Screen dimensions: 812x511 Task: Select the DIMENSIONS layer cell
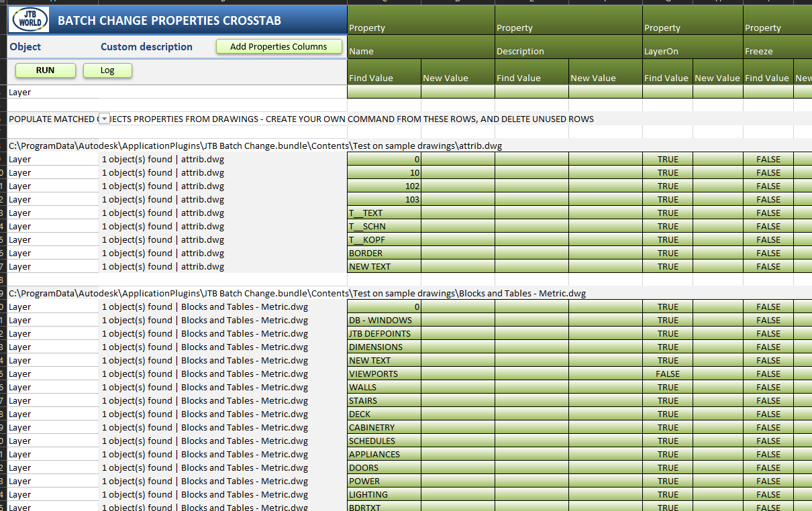point(384,347)
